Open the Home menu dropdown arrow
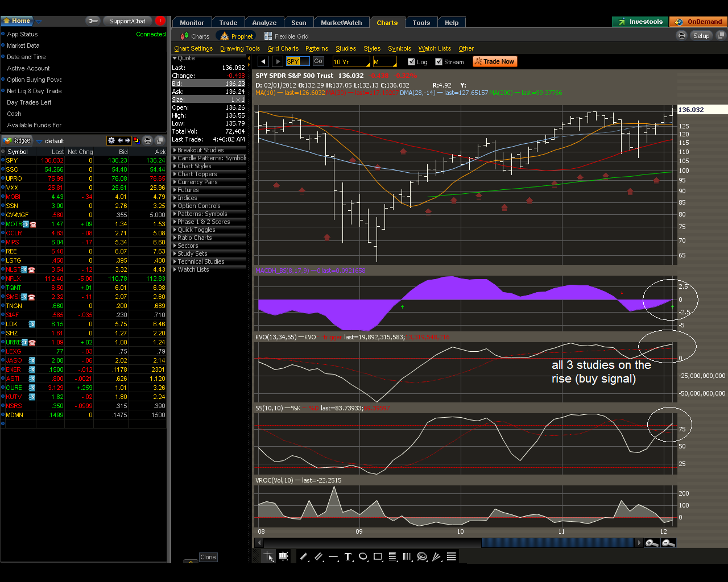 (38, 22)
